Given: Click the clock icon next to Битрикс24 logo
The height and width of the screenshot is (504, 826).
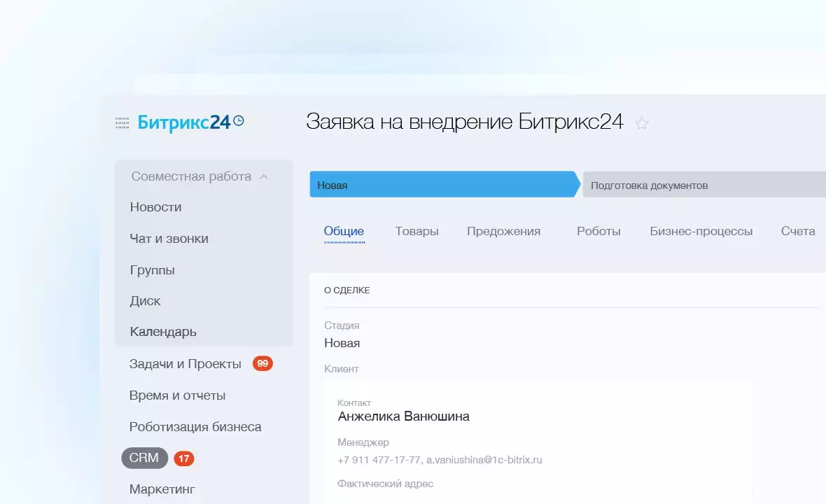Looking at the screenshot, I should tap(239, 121).
